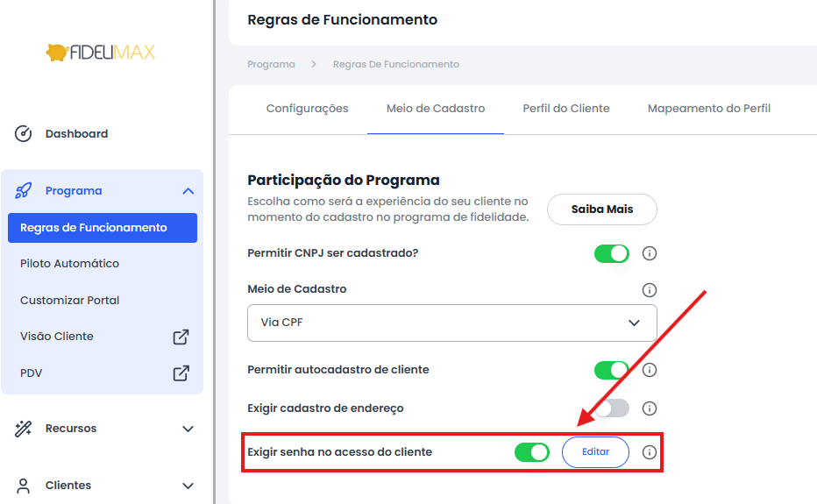Image resolution: width=817 pixels, height=504 pixels.
Task: Enable Exigir cadastro de endereço switch
Action: [612, 408]
